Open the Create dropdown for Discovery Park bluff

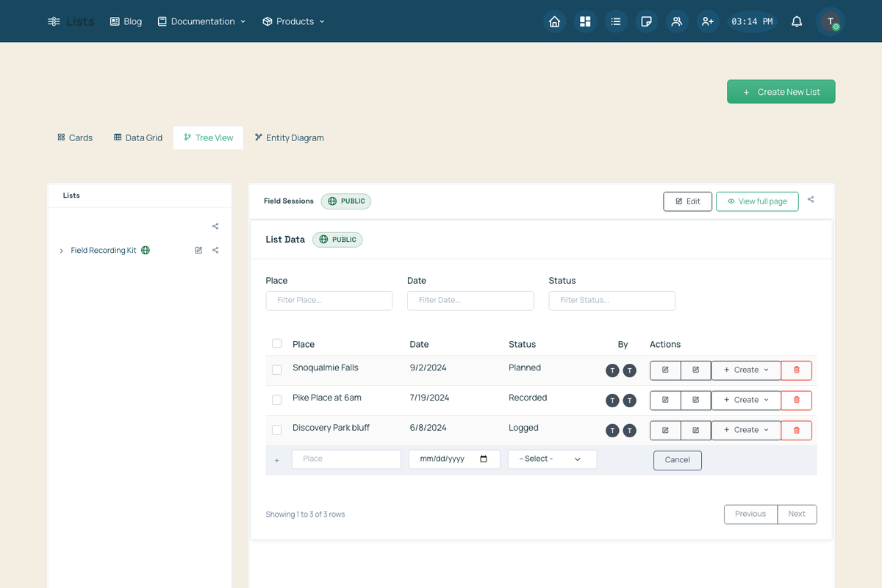pos(746,431)
